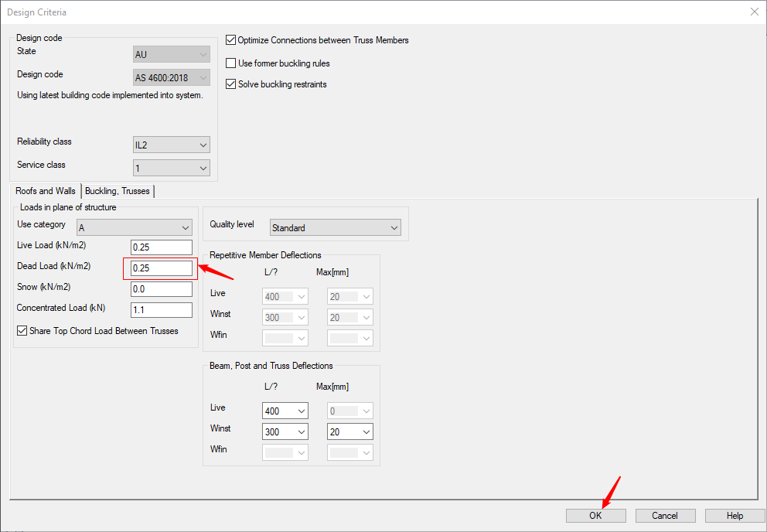Viewport: 767px width, 532px height.
Task: Open the Use category dropdown
Action: pos(134,228)
